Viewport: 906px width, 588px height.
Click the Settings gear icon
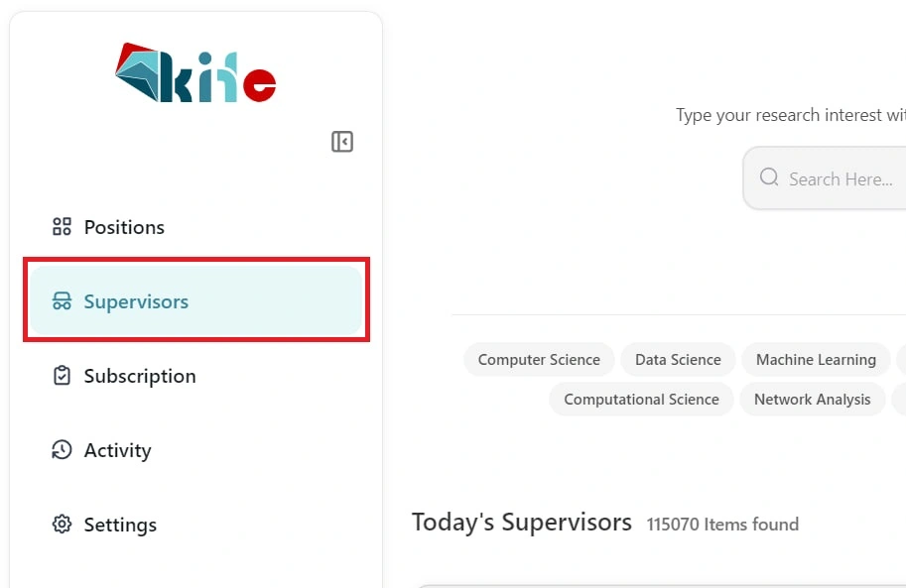(62, 525)
